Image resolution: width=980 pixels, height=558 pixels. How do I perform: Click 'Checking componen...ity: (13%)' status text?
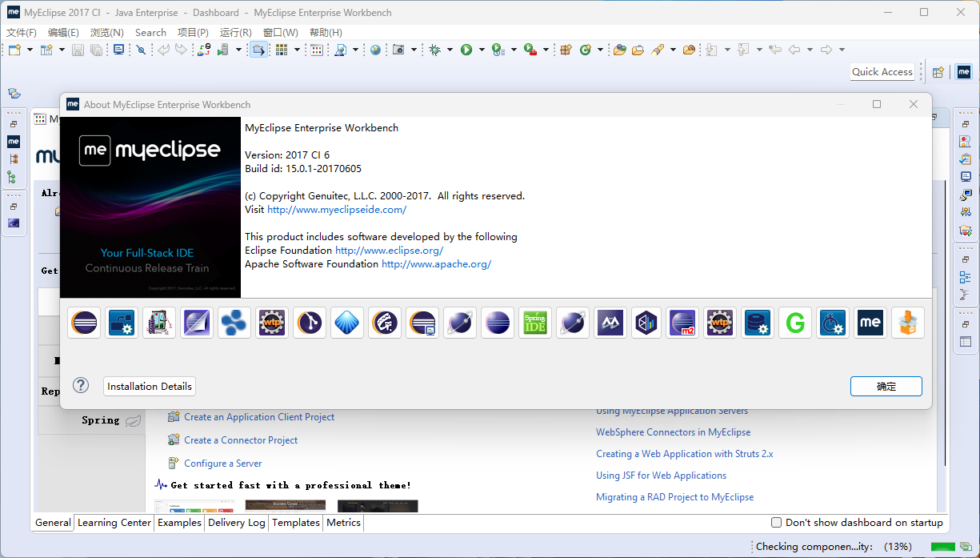coord(834,547)
